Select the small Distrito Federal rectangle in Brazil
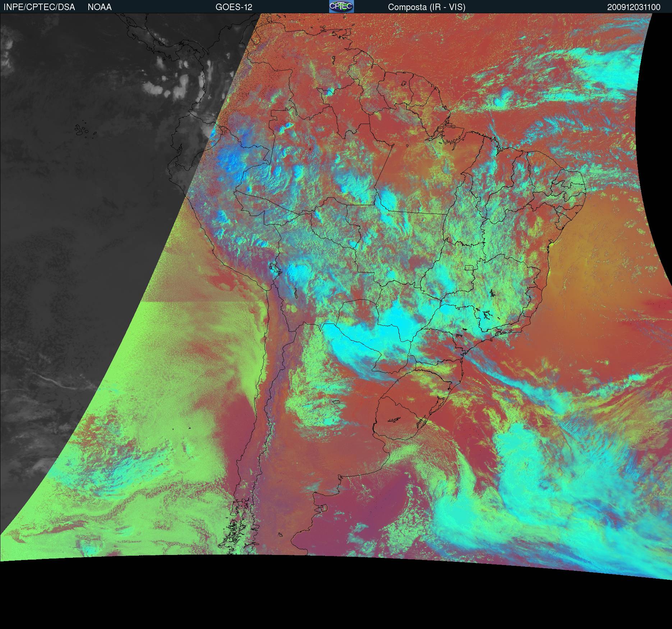This screenshot has width=672, height=629. pos(469,267)
